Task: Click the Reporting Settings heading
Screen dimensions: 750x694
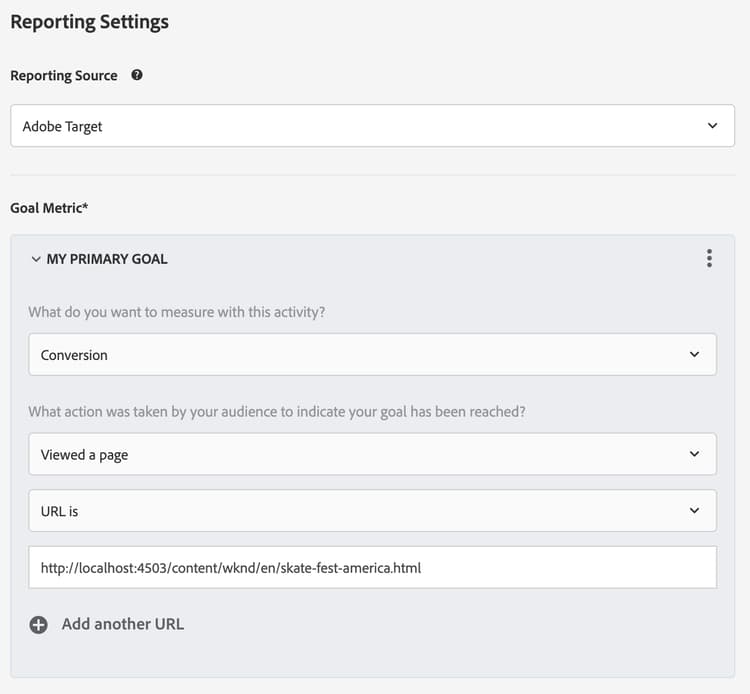Action: [x=89, y=22]
